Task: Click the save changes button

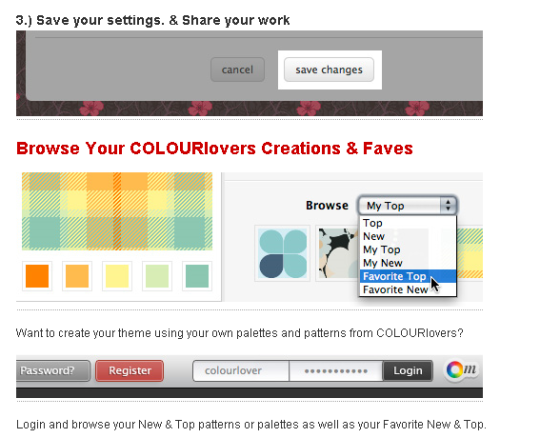Action: [x=329, y=70]
